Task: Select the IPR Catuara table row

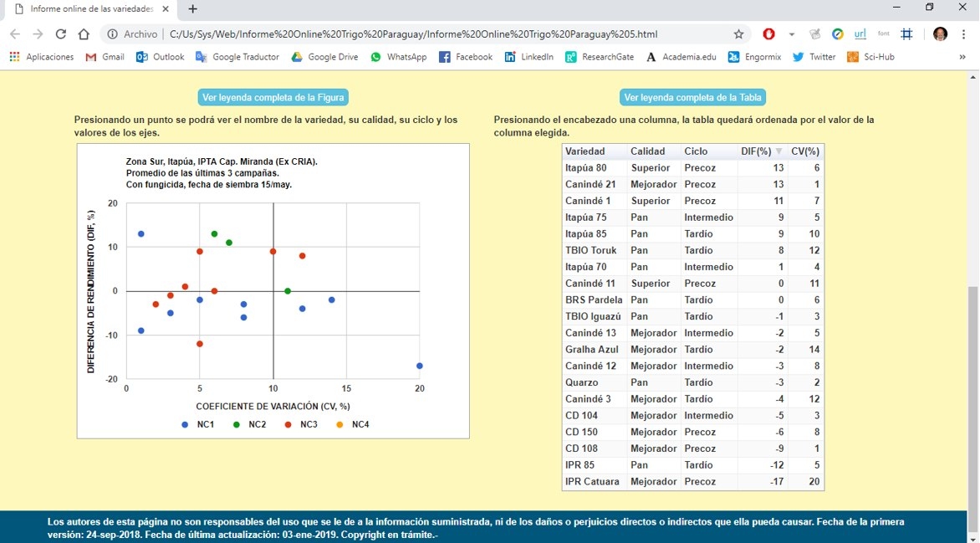Action: (x=692, y=482)
